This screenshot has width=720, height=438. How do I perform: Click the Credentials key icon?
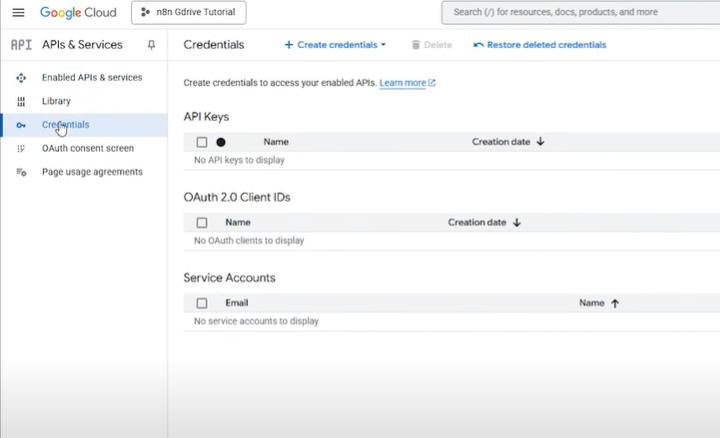pyautogui.click(x=21, y=125)
